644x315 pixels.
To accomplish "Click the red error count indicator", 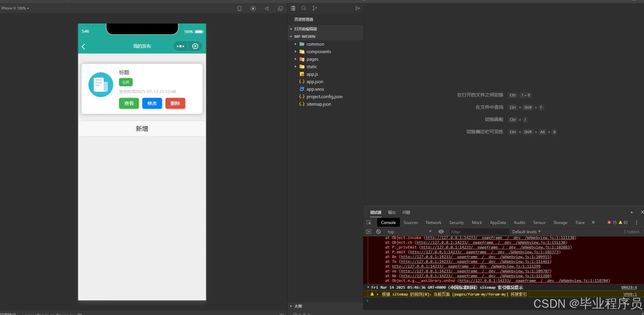I will pos(612,222).
